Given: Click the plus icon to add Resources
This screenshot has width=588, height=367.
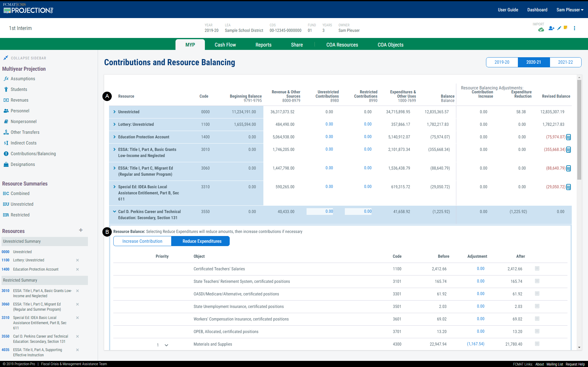Looking at the screenshot, I should pos(81,230).
